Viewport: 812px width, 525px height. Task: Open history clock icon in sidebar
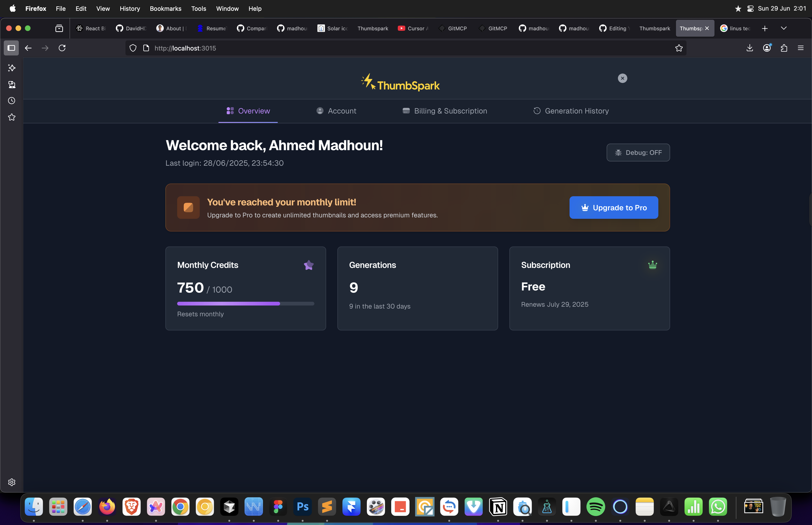click(x=12, y=101)
